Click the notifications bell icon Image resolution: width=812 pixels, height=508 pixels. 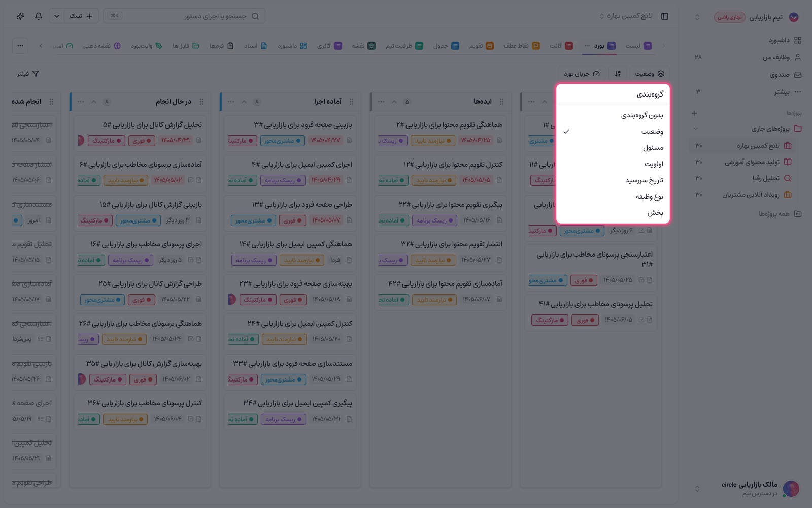tap(39, 16)
